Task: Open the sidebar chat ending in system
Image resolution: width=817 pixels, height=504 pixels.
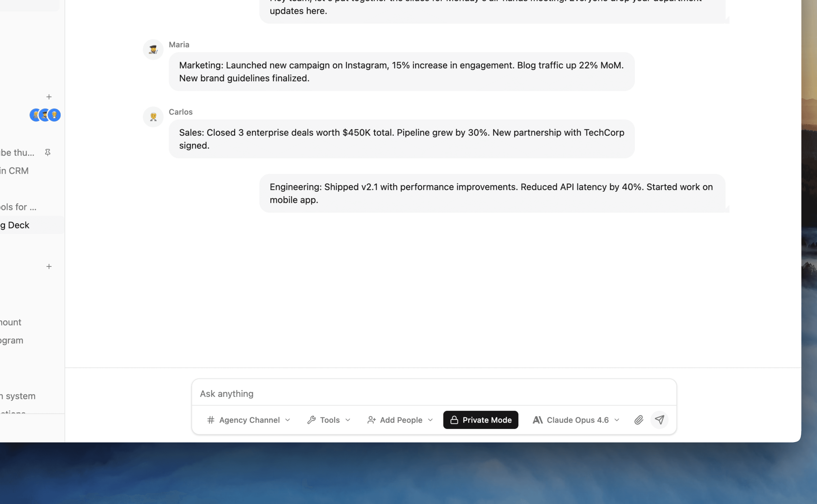Action: tap(18, 396)
